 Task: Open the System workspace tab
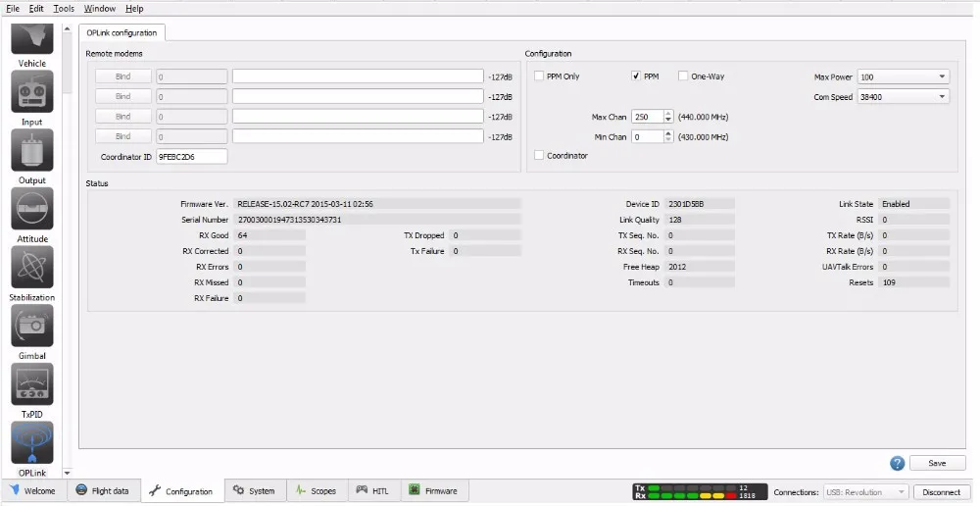[254, 491]
